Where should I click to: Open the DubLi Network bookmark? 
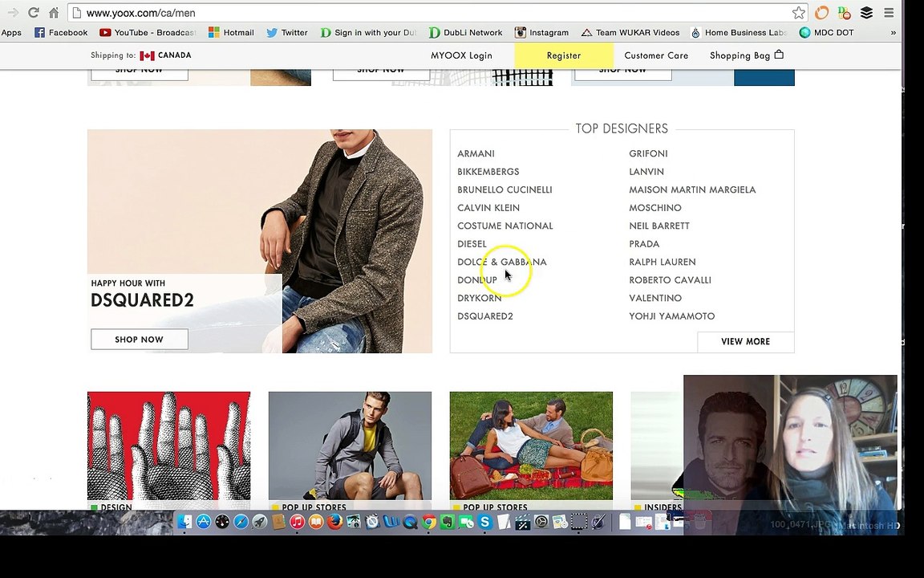(x=465, y=32)
